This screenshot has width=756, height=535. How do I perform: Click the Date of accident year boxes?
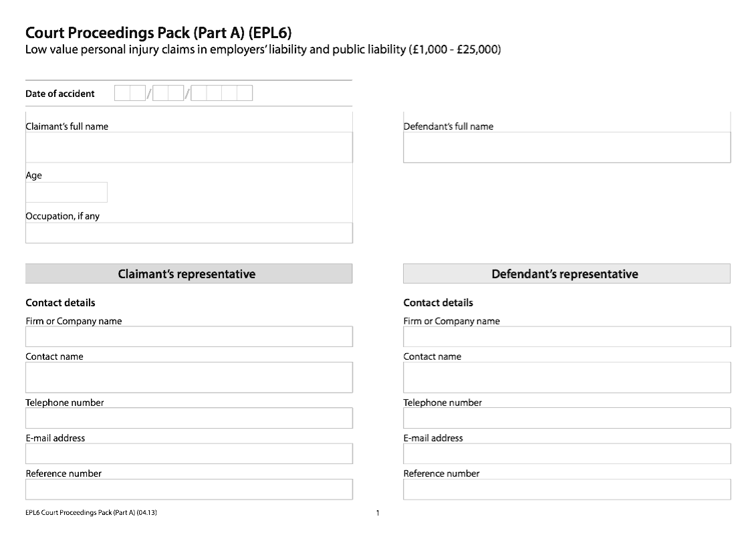point(221,94)
